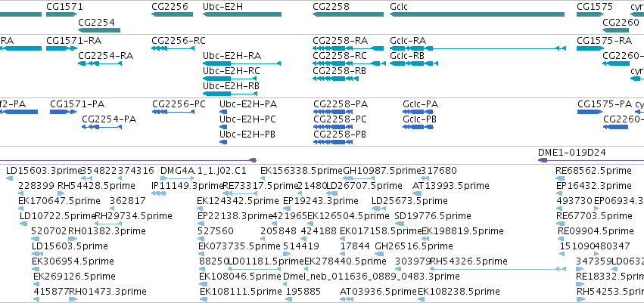Click the Ubc-E2H-PA protein label
This screenshot has height=303, width=644.
point(248,104)
